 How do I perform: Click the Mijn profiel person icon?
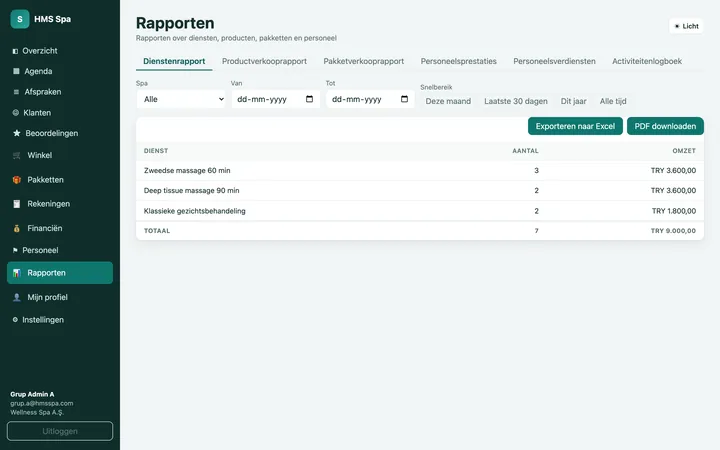point(17,297)
